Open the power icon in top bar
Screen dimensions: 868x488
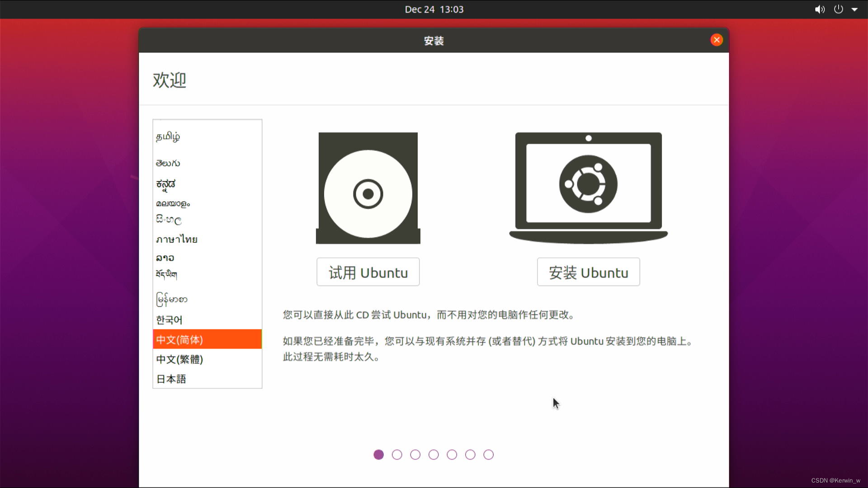838,9
